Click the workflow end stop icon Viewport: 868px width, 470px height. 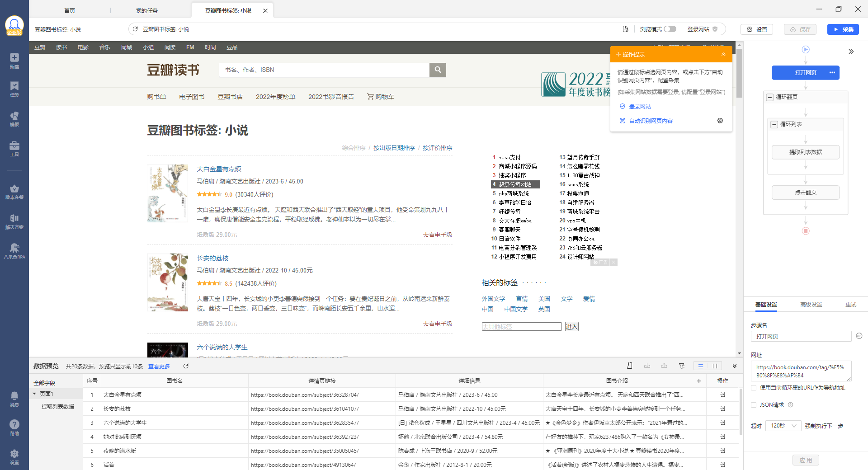pos(806,231)
